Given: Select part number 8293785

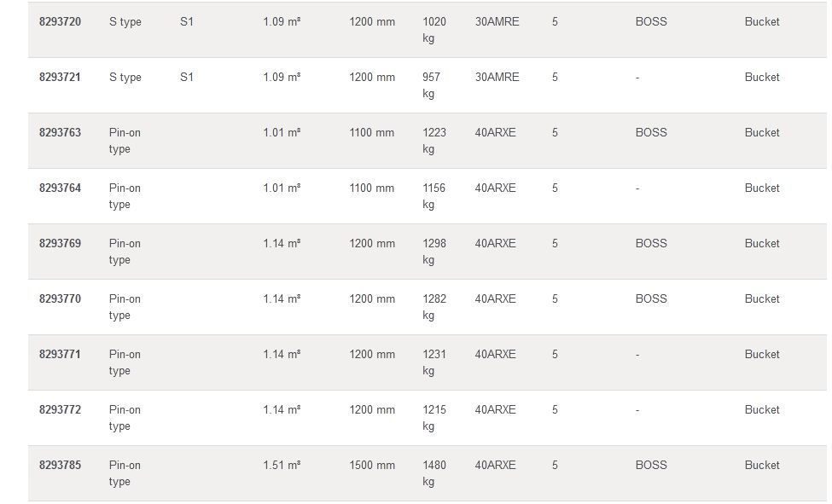Looking at the screenshot, I should [60, 466].
